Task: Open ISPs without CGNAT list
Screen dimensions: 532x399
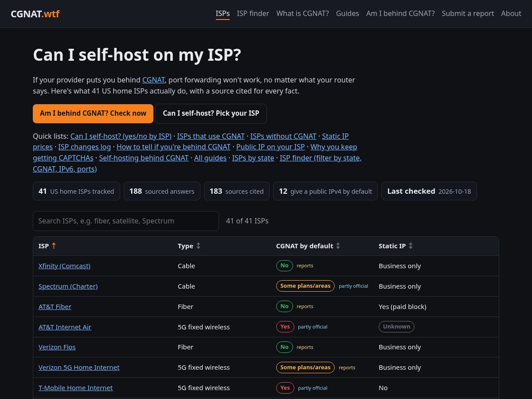Action: (x=283, y=136)
